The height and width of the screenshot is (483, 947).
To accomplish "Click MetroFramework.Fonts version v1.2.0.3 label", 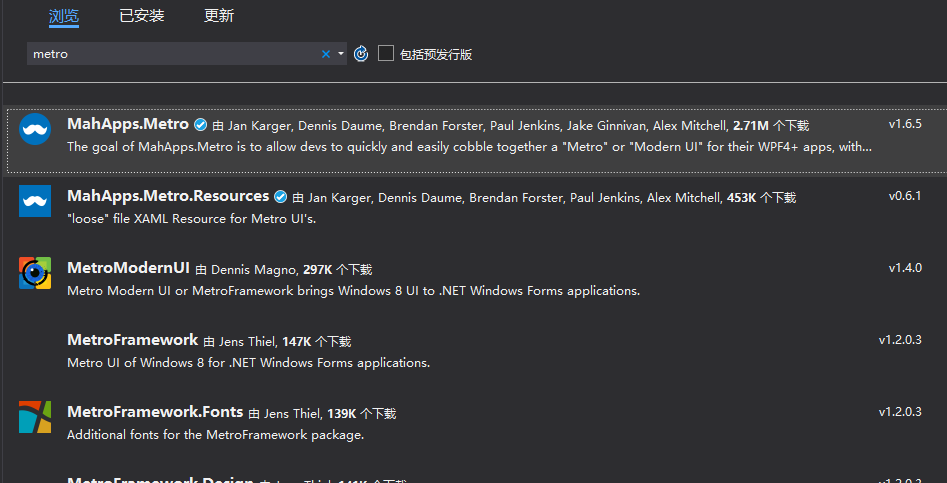I will pos(900,412).
